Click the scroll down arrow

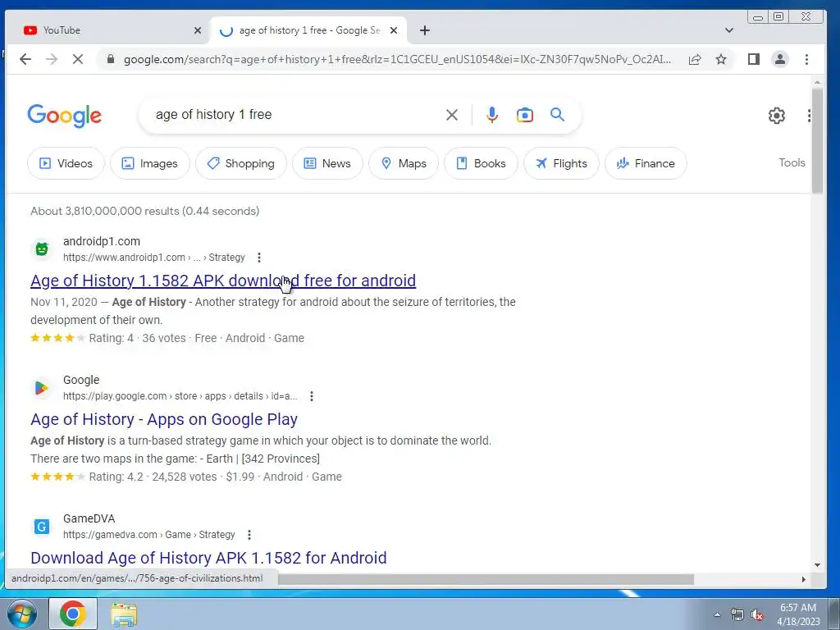(817, 564)
